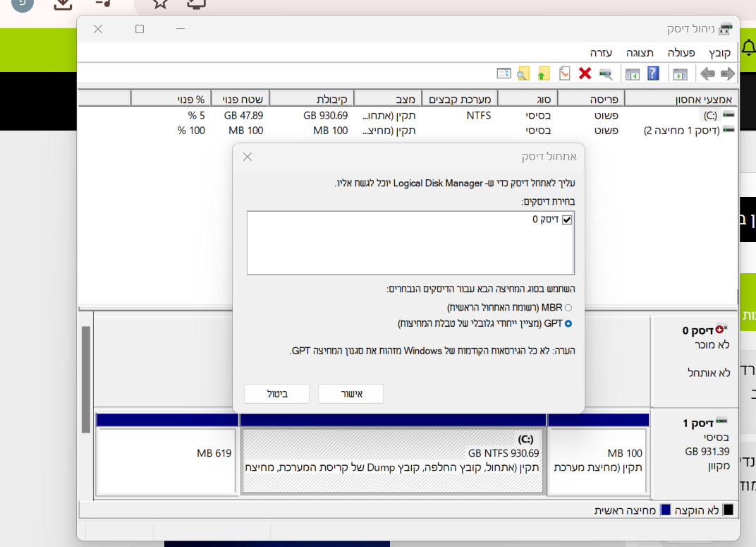Click the 100 % free cell

[191, 131]
